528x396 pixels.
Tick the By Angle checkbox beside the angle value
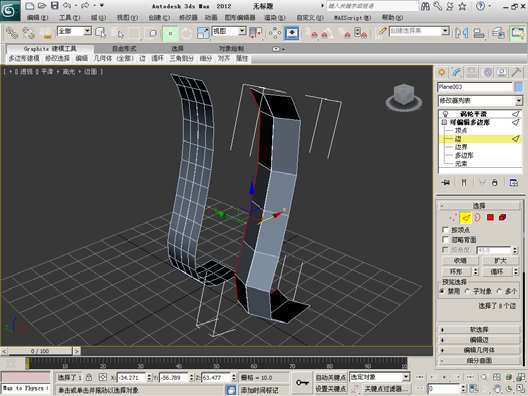446,250
